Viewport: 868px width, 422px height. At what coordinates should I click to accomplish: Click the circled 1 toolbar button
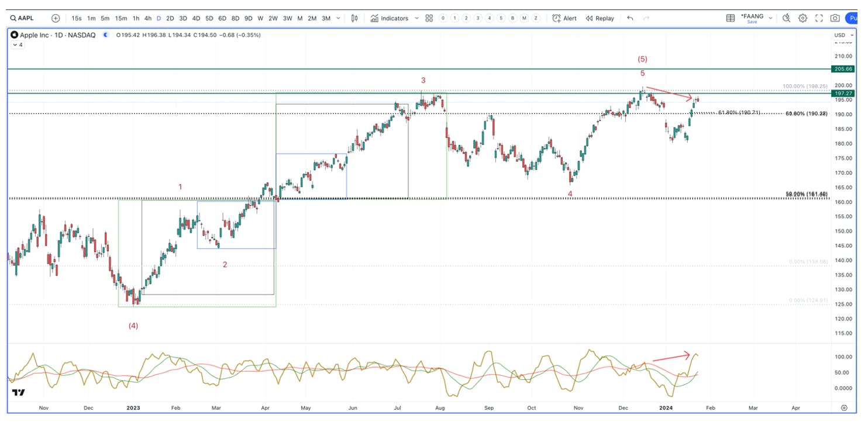pyautogui.click(x=454, y=18)
